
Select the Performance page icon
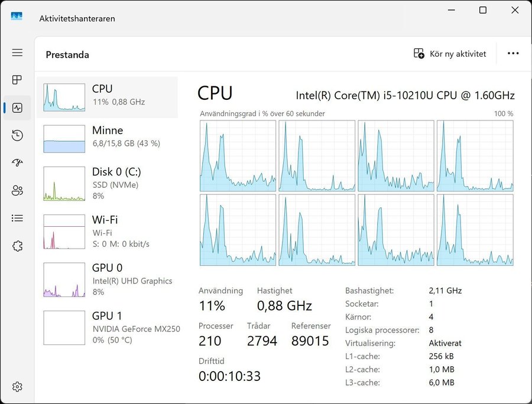point(17,108)
